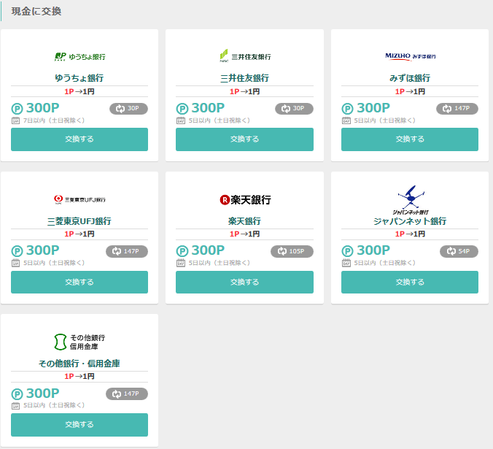
Task: Click the その他銀行 信用金庫 logo
Action: (x=80, y=342)
